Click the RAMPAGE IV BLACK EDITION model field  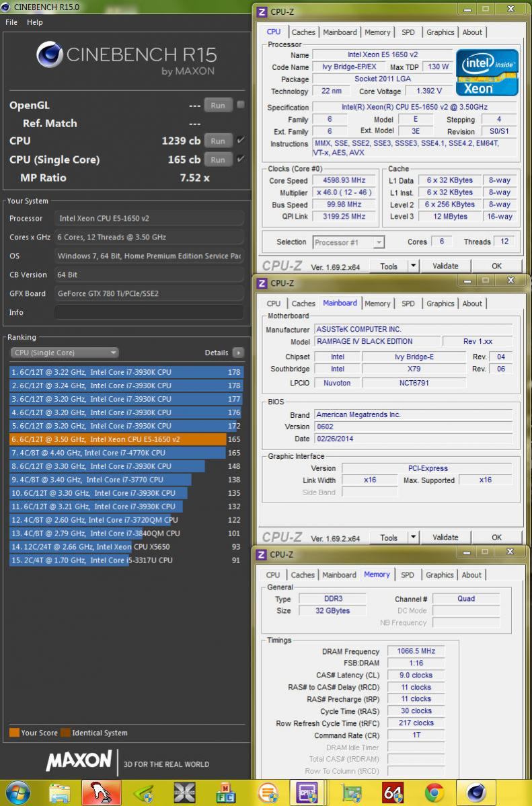377,341
